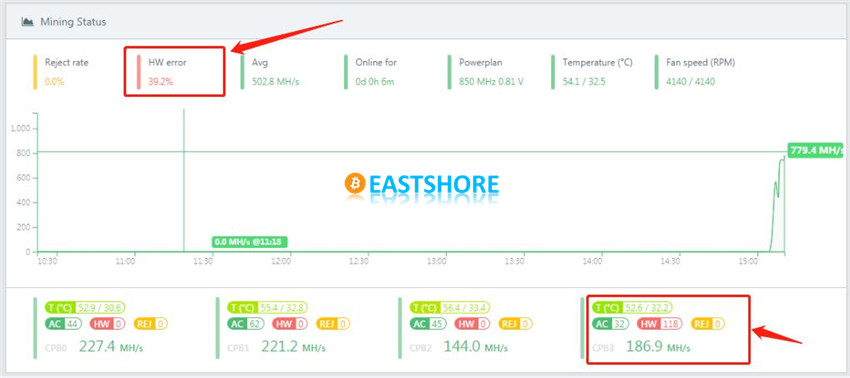Click the AC 32 badge on CPB3

click(610, 324)
